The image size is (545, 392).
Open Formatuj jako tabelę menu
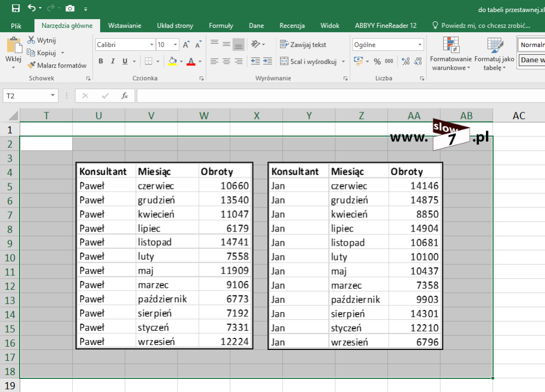pos(494,54)
